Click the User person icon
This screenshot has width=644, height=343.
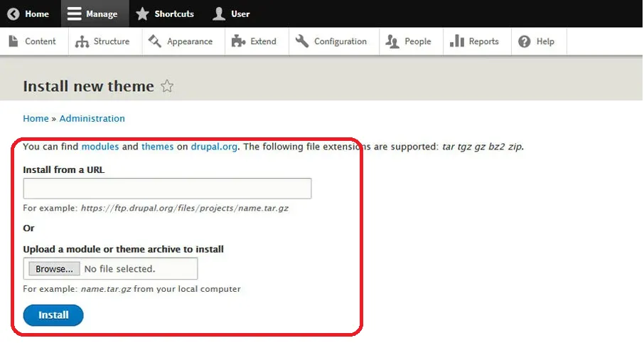pos(218,14)
